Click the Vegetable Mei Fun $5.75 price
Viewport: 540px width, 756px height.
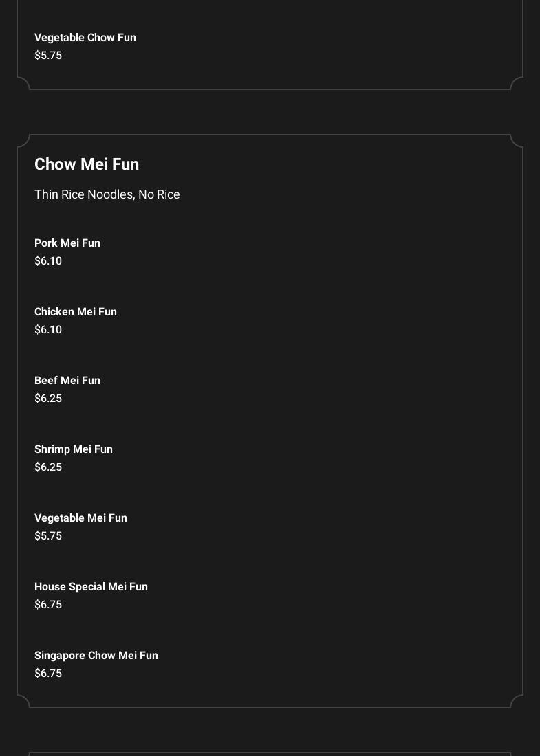[x=48, y=536]
